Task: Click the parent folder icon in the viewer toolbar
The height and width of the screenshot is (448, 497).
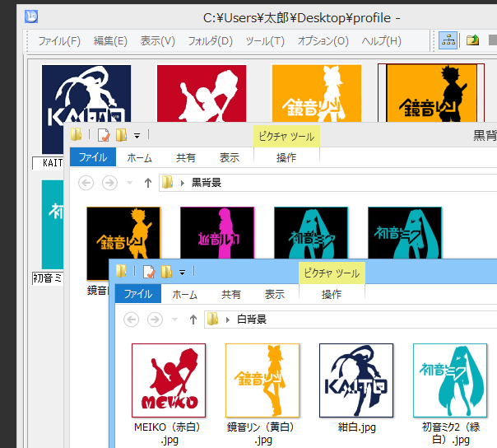Action: point(473,40)
